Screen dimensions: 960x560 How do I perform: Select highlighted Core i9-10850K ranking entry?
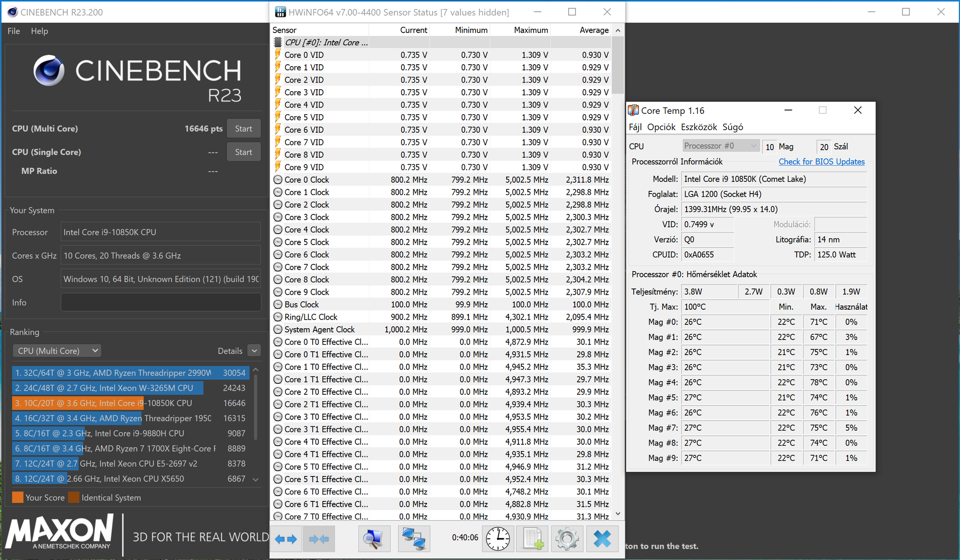coord(130,403)
